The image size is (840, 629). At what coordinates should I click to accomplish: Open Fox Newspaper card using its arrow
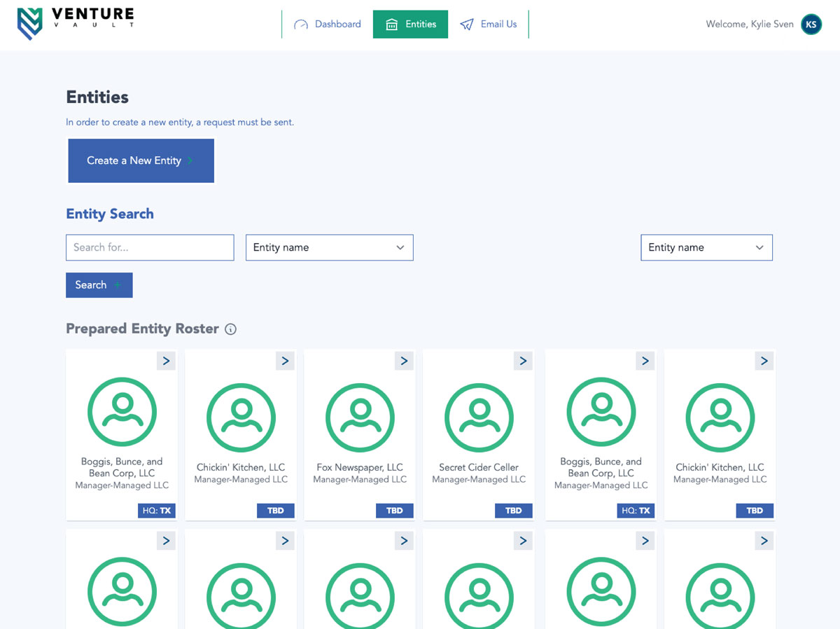click(404, 361)
